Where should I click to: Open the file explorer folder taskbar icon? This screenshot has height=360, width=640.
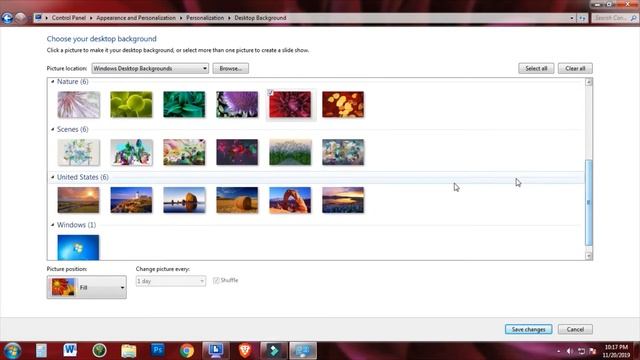[x=129, y=351]
